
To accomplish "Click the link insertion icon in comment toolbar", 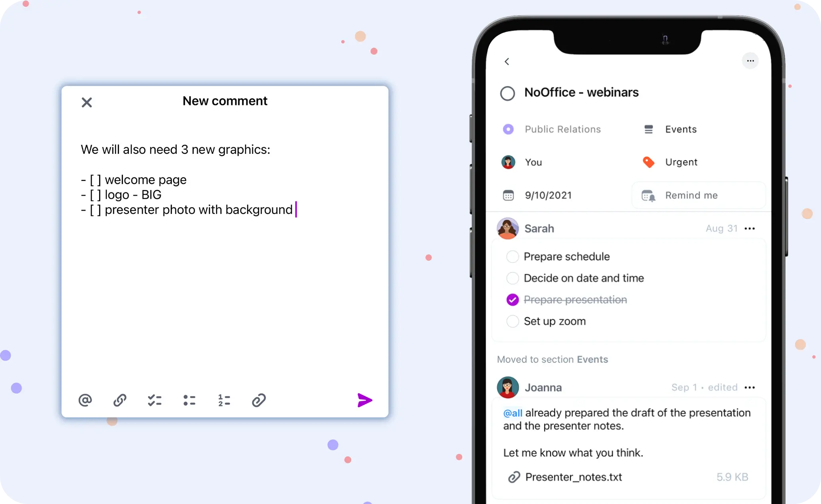I will tap(120, 400).
